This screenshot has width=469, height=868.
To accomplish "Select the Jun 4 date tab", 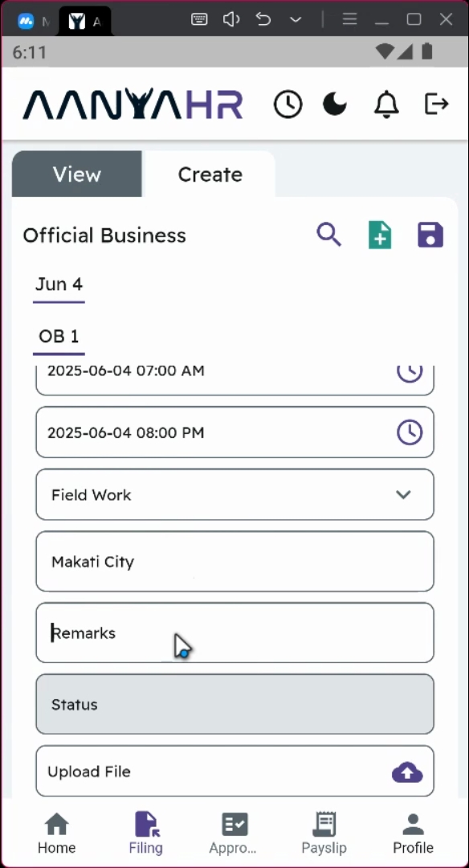I will tap(59, 285).
